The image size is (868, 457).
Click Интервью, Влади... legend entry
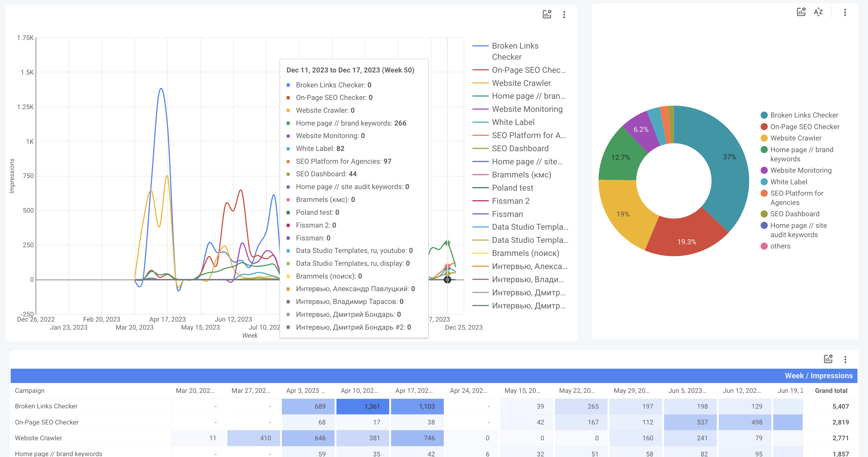[518, 280]
